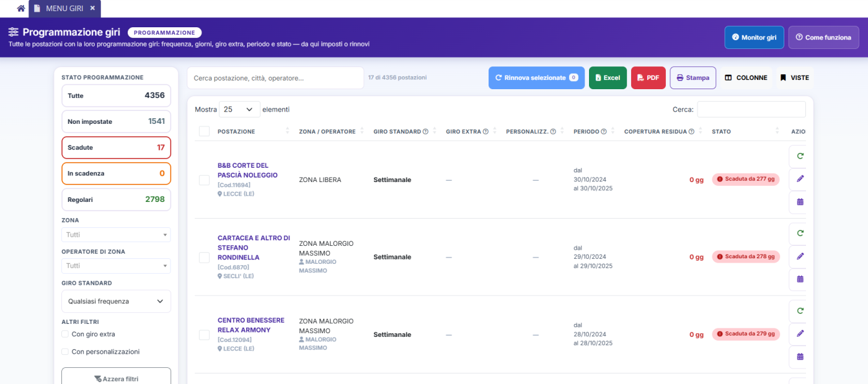Click the Programmazione giri sliders icon

coord(14,32)
